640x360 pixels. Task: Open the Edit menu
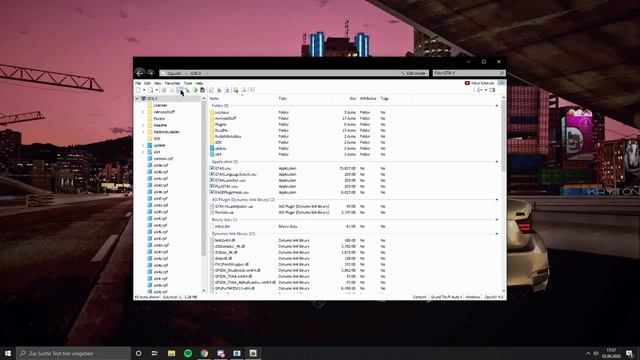click(x=147, y=83)
